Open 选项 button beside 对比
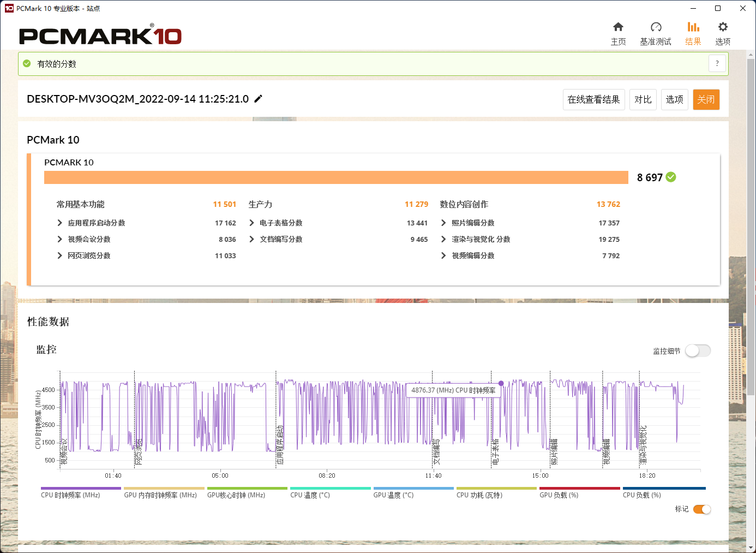The height and width of the screenshot is (553, 756). 675,99
